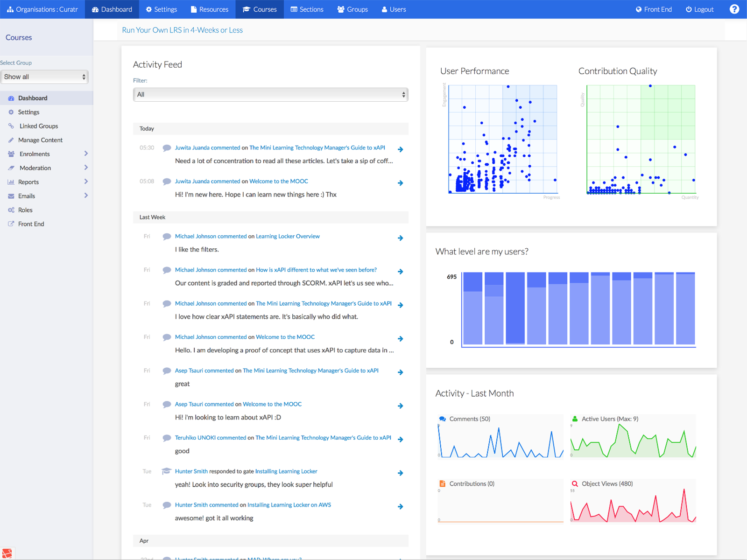The height and width of the screenshot is (560, 747).
Task: Click the arrow next to Installing Learning Locker on AWS
Action: (401, 507)
